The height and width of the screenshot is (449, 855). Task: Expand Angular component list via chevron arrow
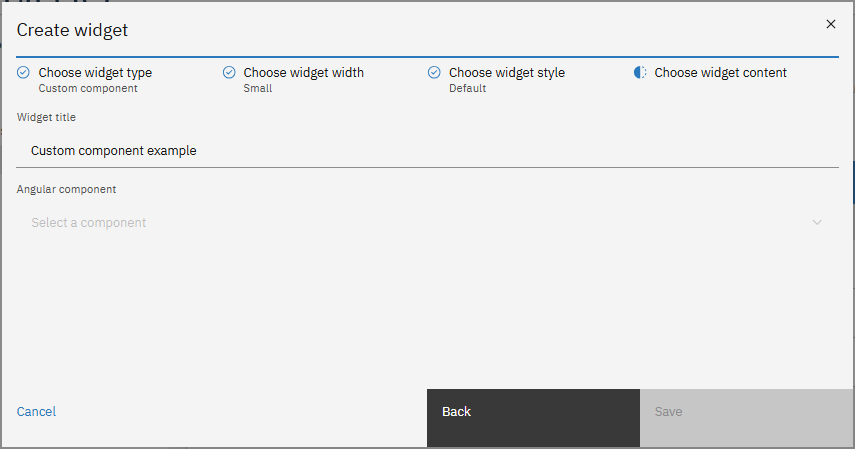click(817, 223)
